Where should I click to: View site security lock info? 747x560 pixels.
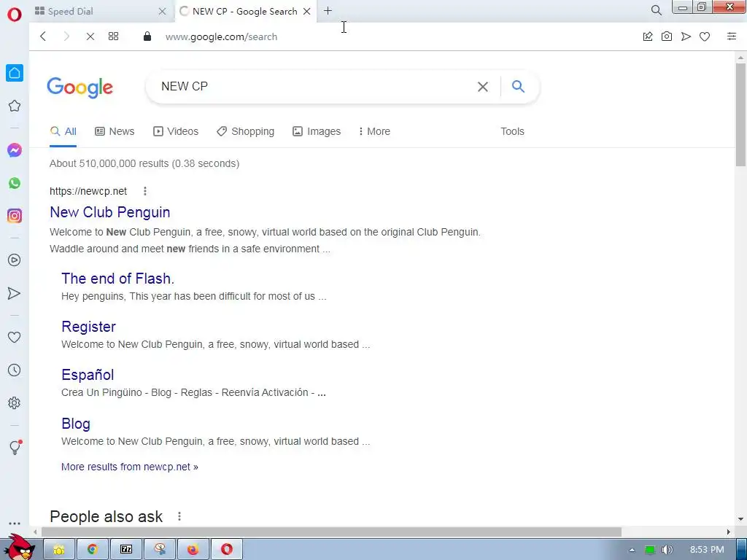click(147, 36)
